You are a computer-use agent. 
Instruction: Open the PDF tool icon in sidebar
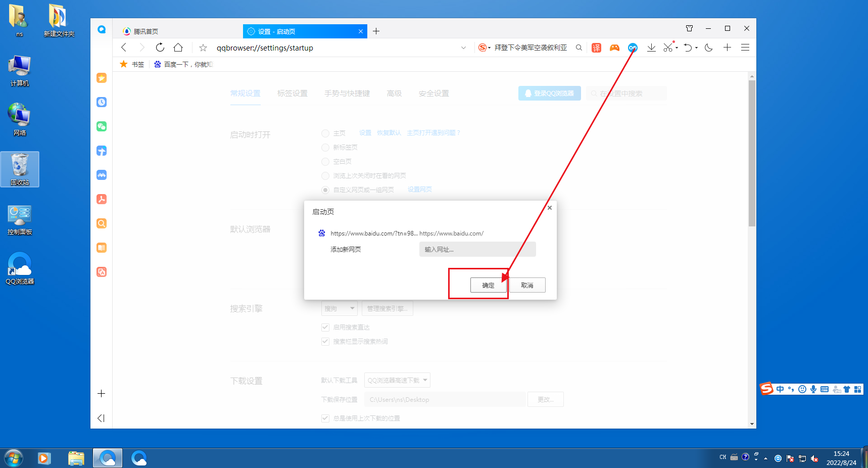pyautogui.click(x=102, y=199)
